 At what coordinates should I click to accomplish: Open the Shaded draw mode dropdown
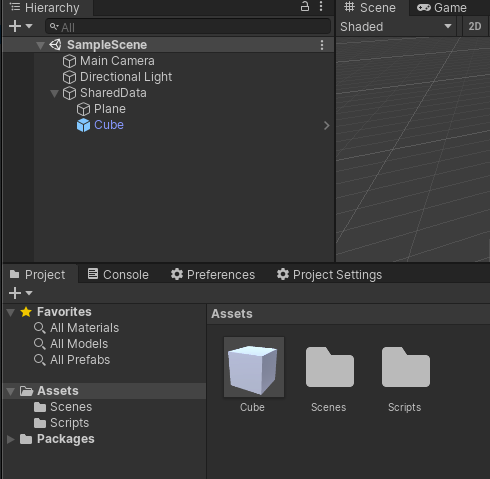pyautogui.click(x=396, y=27)
